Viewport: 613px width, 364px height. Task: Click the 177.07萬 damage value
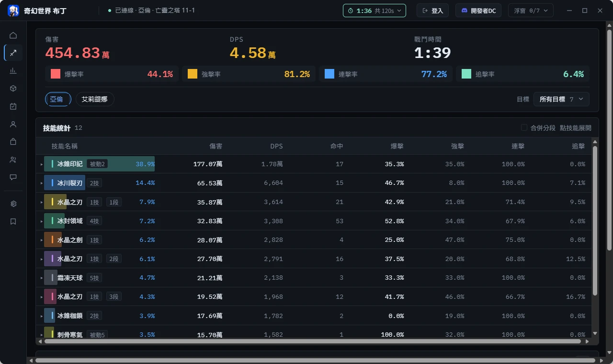click(x=208, y=164)
